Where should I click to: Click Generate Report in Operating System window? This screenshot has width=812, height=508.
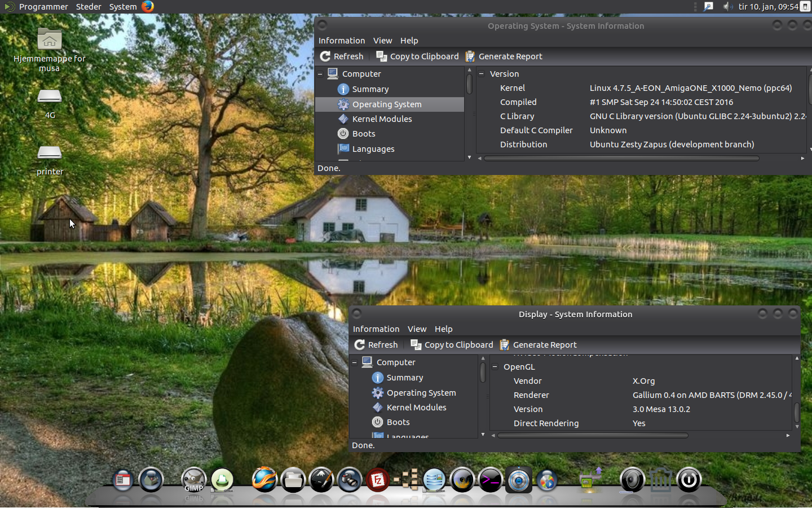pos(504,56)
